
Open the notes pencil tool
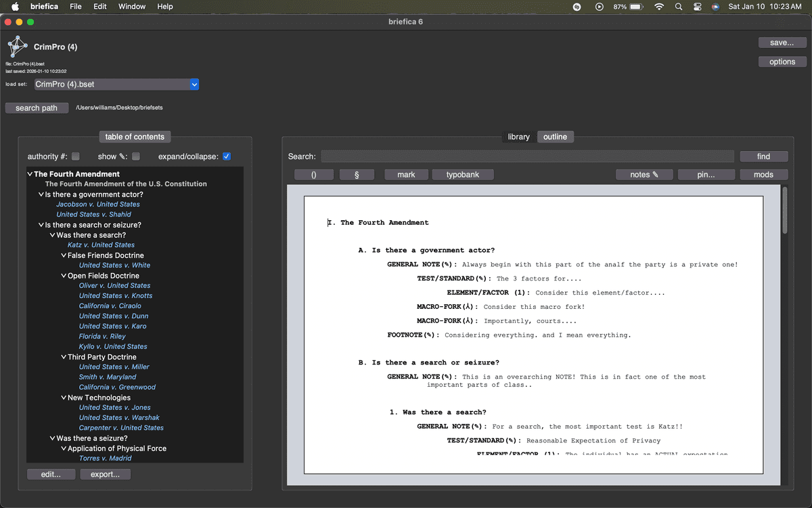coord(644,174)
